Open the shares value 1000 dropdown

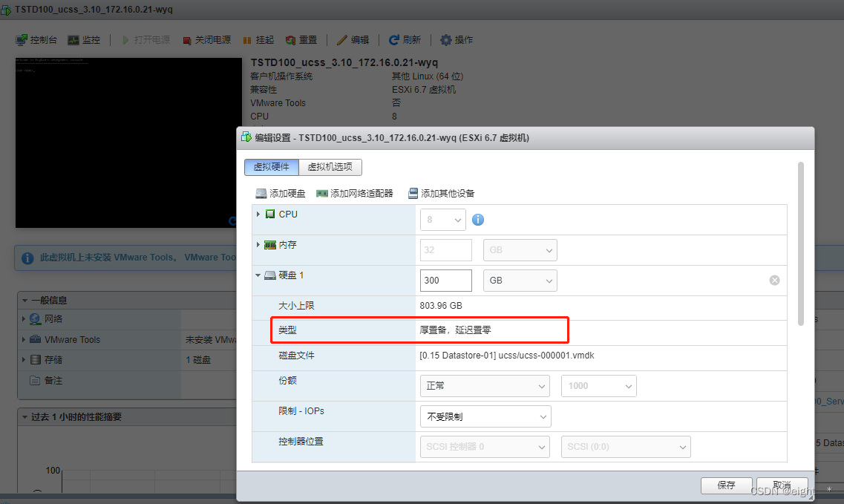pos(599,386)
